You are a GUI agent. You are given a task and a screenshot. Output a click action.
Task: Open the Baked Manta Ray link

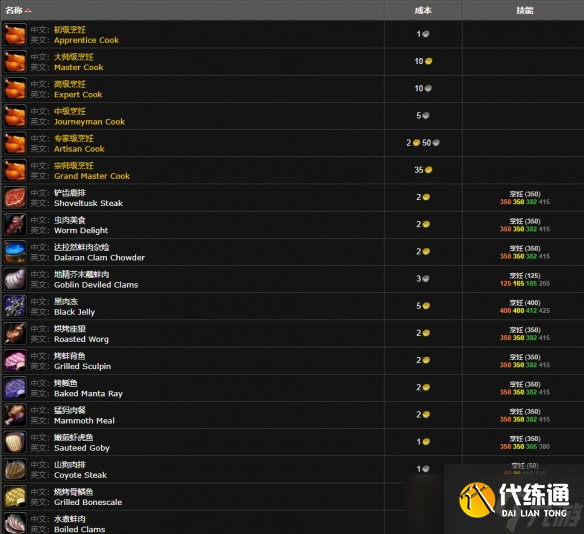88,394
